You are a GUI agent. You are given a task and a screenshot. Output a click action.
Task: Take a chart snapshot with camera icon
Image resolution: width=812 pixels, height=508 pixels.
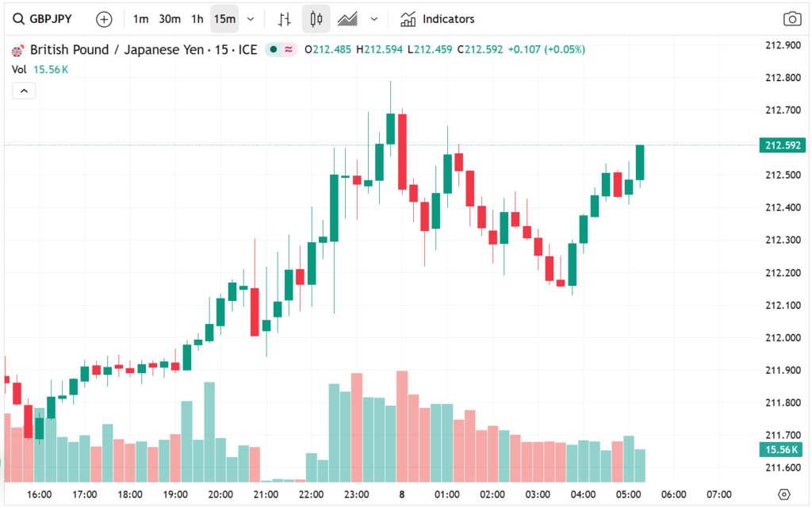[791, 18]
